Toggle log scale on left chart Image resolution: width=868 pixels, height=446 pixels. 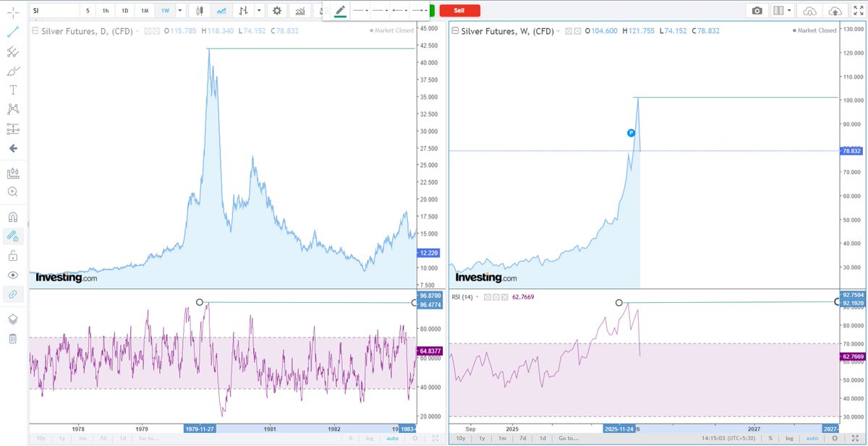coord(371,438)
